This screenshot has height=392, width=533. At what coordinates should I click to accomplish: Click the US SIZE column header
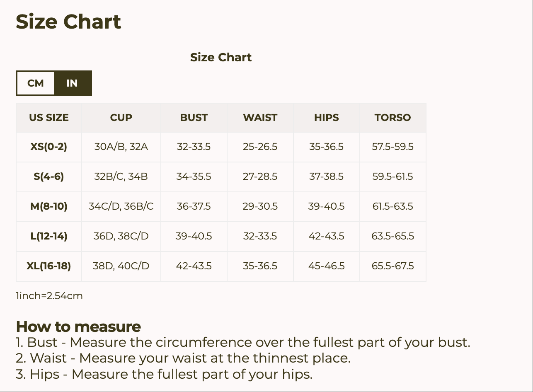(49, 118)
